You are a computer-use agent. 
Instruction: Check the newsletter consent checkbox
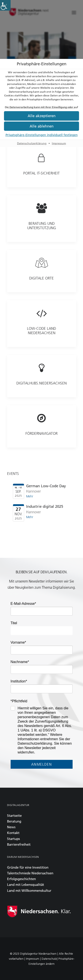coord(13,708)
